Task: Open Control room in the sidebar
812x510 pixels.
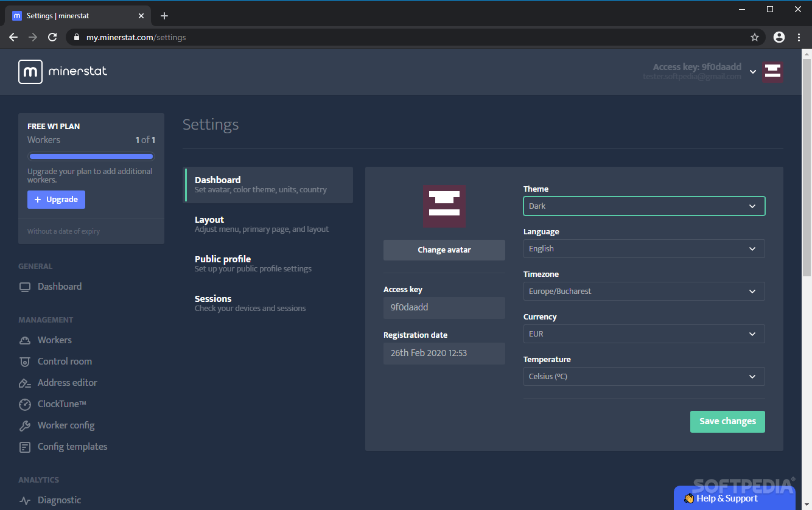Action: click(65, 362)
